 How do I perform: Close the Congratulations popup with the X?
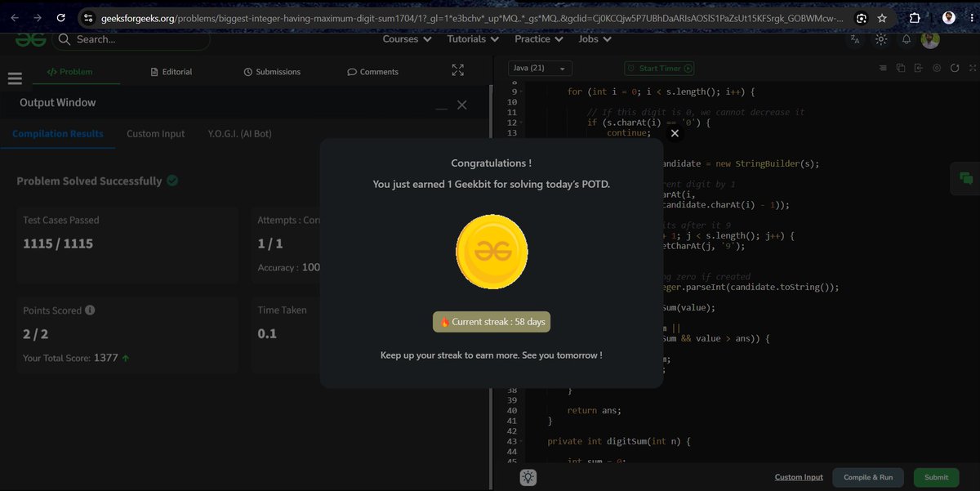coord(675,133)
